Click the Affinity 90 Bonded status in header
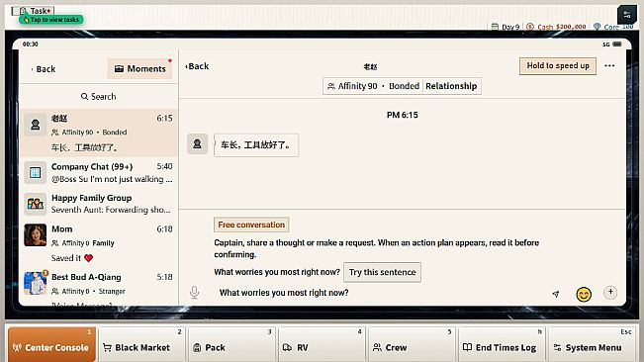Screen dimensions: 644x362 coord(373,86)
